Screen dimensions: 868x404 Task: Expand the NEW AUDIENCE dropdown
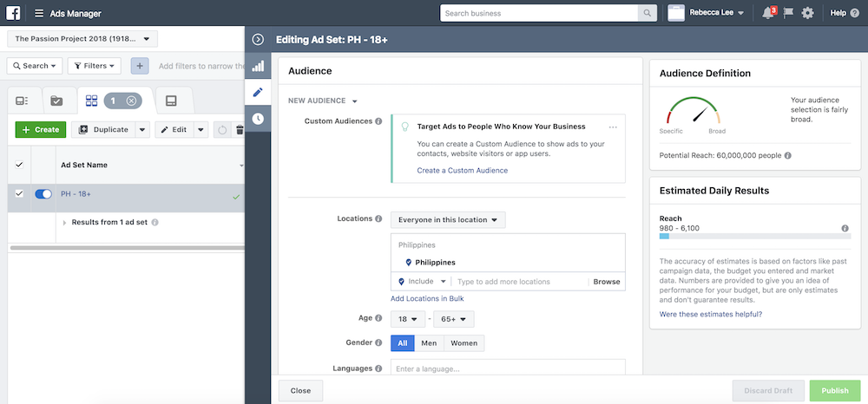click(x=323, y=101)
